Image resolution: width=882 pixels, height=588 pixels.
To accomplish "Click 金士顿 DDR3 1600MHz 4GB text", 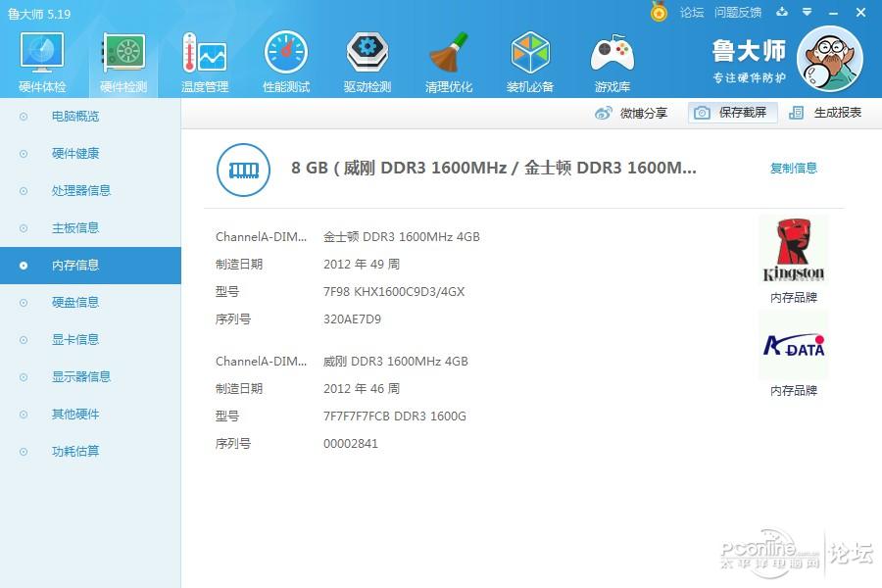I will pyautogui.click(x=402, y=237).
